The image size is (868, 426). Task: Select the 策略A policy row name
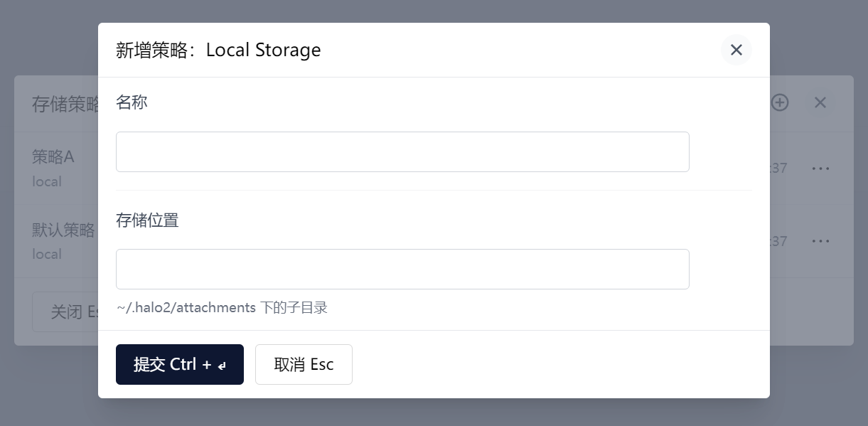click(53, 156)
